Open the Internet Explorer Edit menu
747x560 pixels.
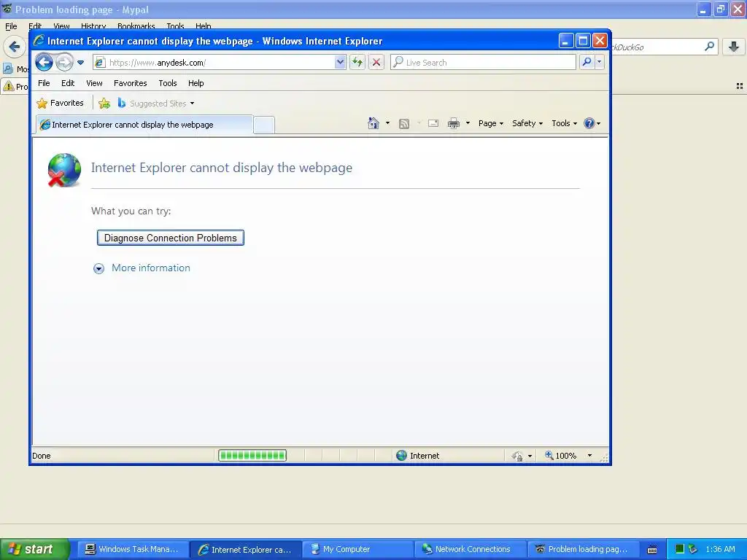(x=68, y=83)
